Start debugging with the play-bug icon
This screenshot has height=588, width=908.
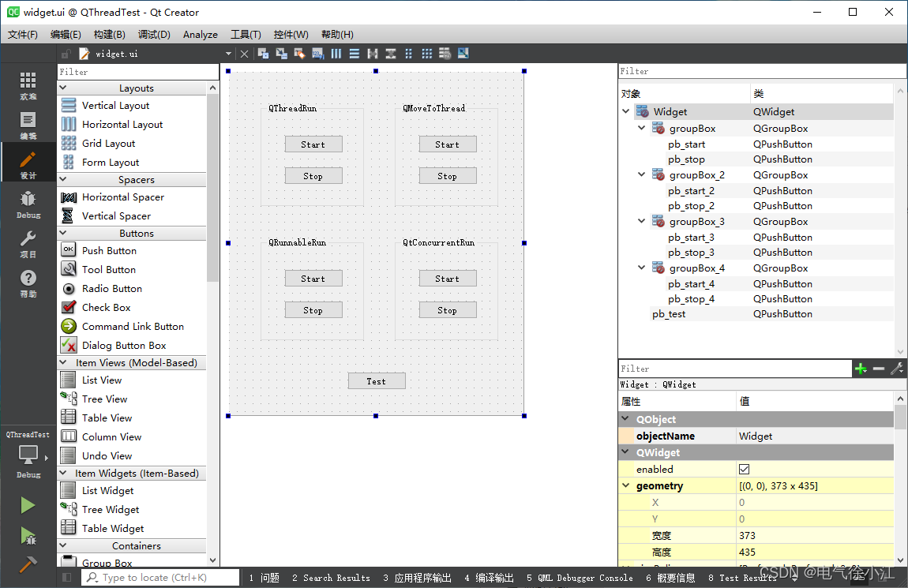point(28,535)
